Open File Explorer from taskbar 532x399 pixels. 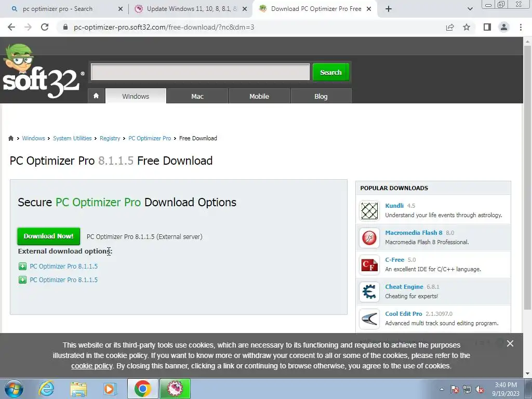click(x=78, y=389)
